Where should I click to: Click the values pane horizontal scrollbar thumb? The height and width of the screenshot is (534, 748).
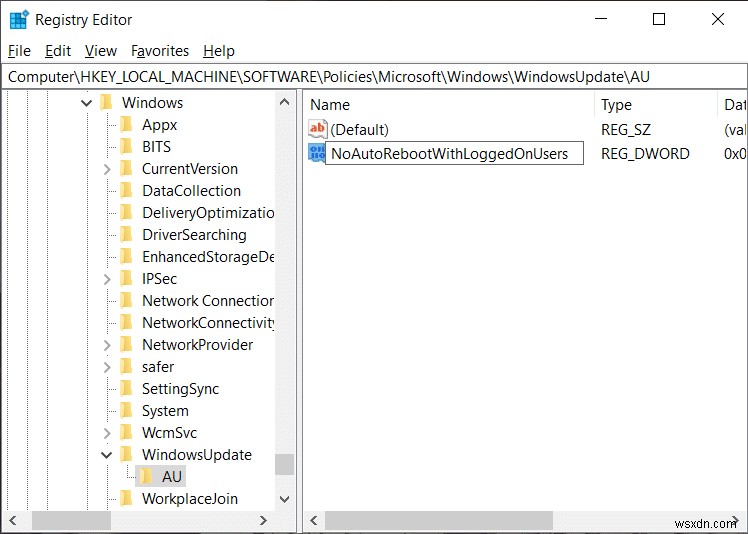point(438,520)
